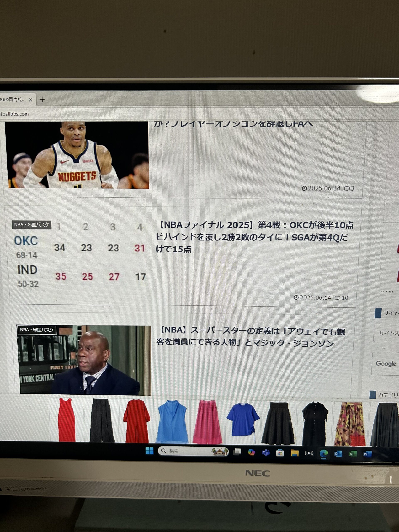This screenshot has height=532, width=399.
Task: Open the Windows Start menu
Action: (x=149, y=451)
